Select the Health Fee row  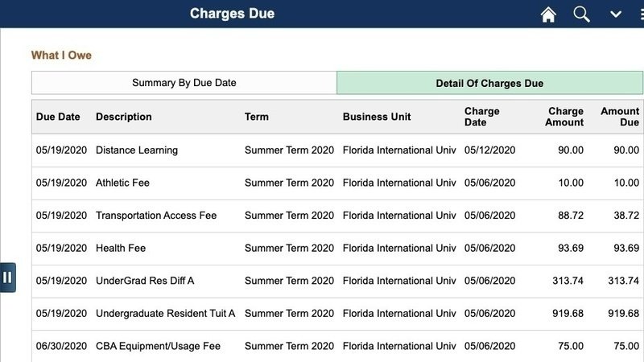pos(337,249)
